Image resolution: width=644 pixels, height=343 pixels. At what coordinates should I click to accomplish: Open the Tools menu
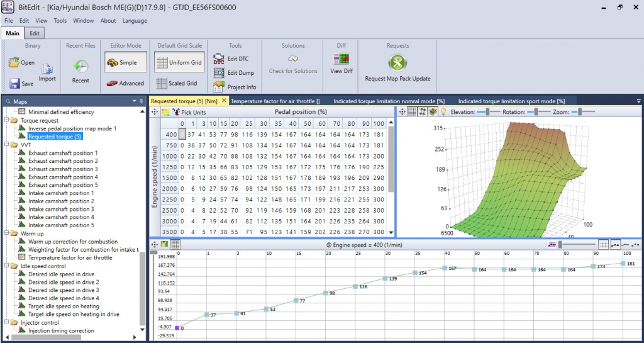[60, 21]
